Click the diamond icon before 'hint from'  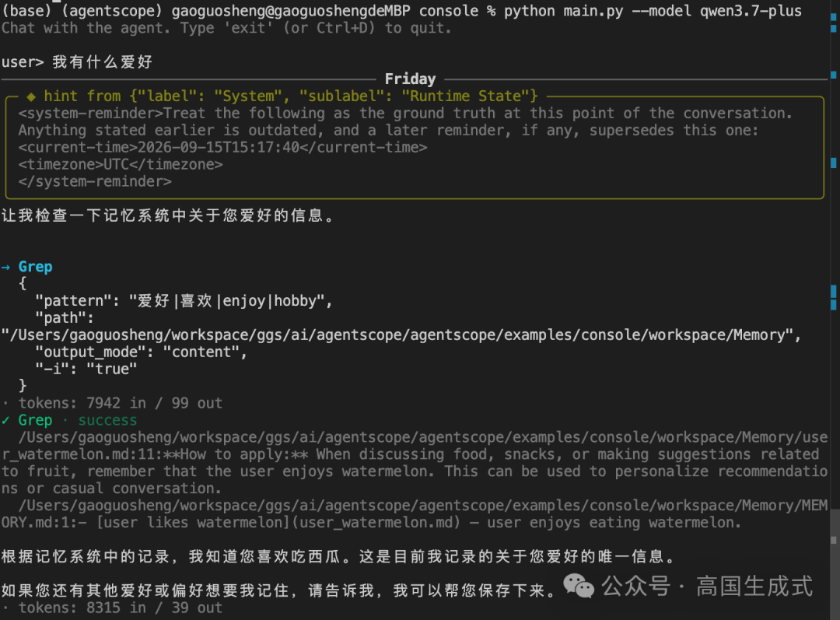click(x=31, y=96)
